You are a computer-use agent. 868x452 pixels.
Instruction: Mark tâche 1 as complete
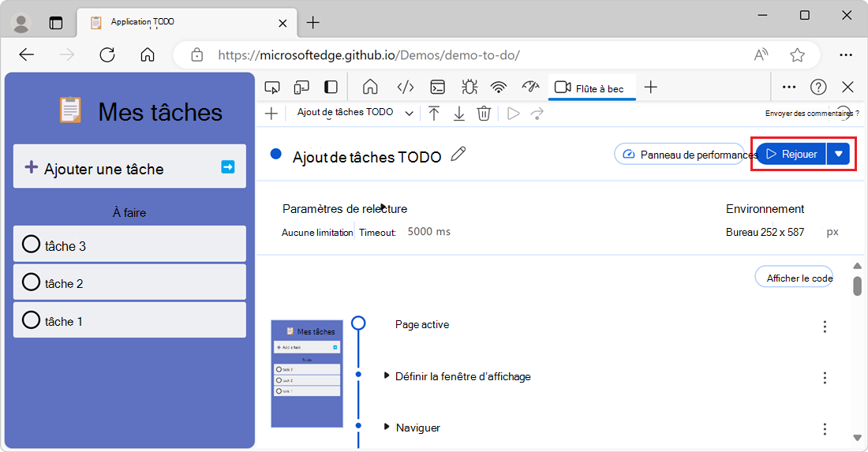click(31, 319)
